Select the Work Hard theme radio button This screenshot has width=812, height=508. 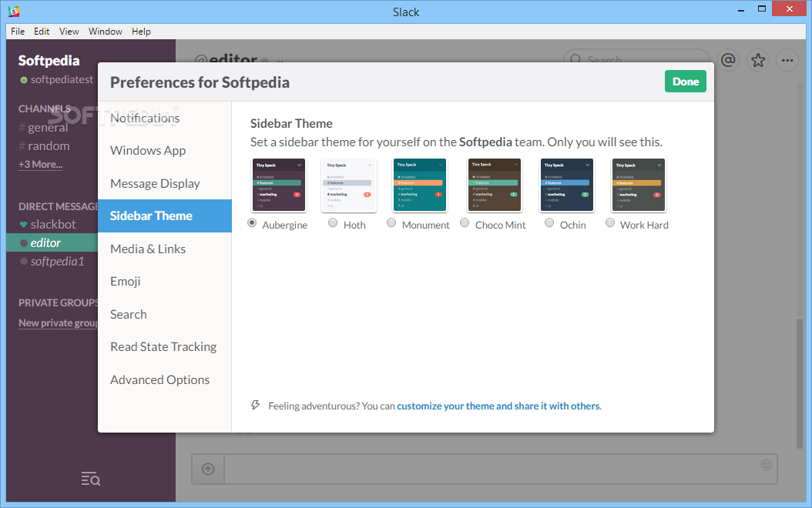[x=611, y=223]
